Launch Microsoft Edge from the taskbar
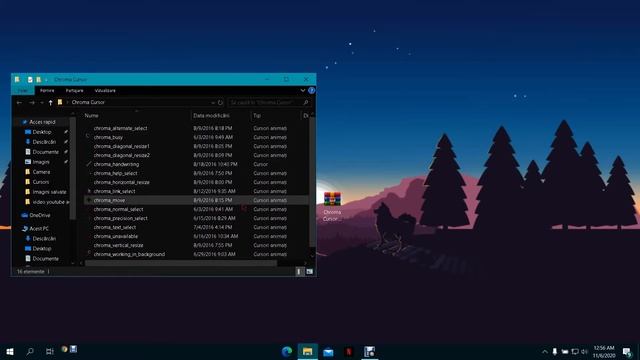640x360 pixels. 287,351
